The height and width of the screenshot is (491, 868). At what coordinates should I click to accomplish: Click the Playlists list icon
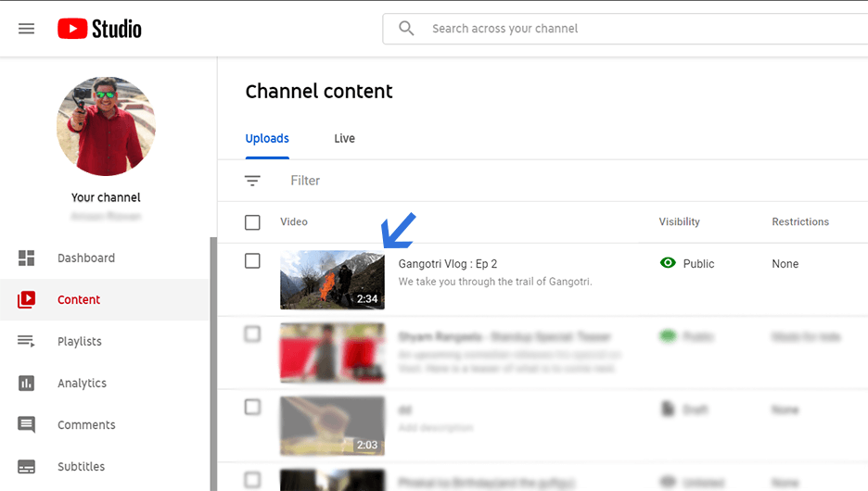point(26,341)
